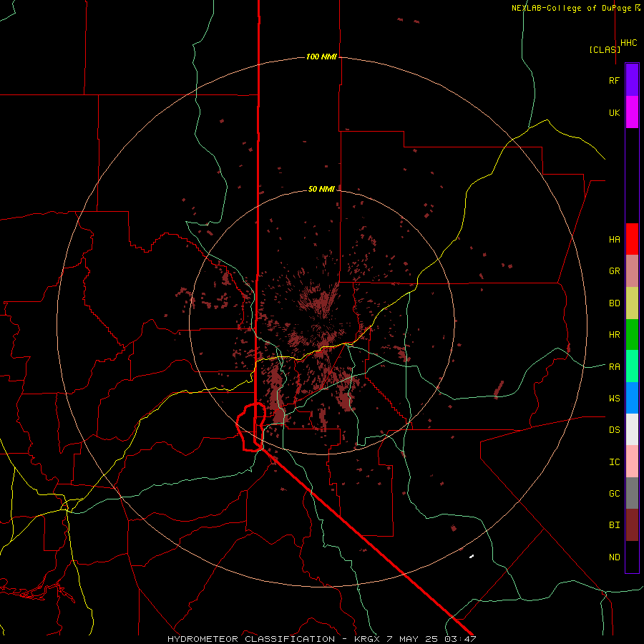Click the IC legend label
This screenshot has width=644, height=644.
click(x=614, y=462)
